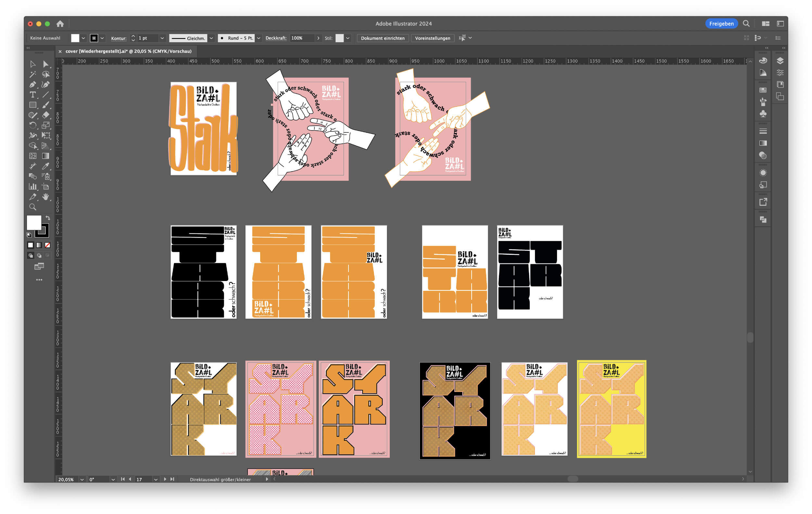Open the Stil graphic style dropdown
Image resolution: width=812 pixels, height=514 pixels.
(348, 38)
